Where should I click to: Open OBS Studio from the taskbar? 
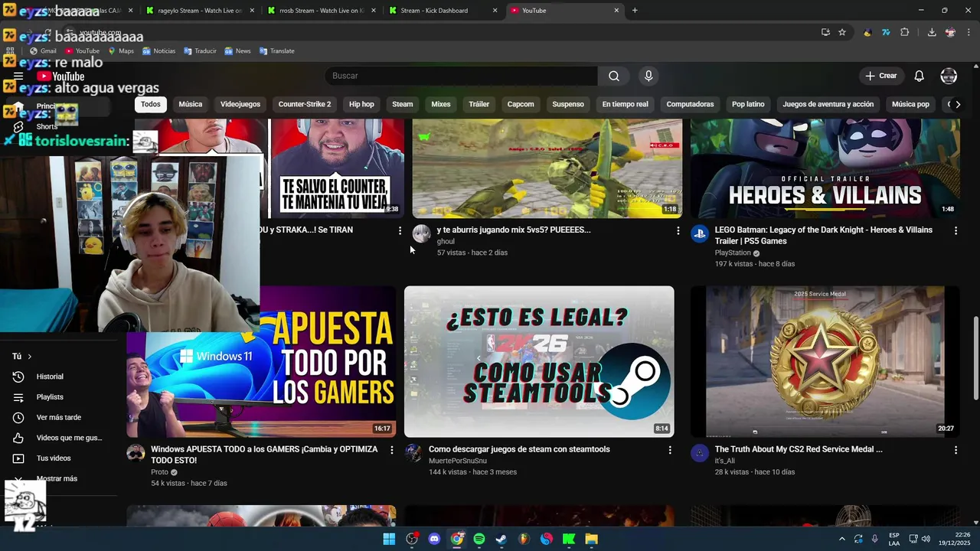(x=412, y=539)
